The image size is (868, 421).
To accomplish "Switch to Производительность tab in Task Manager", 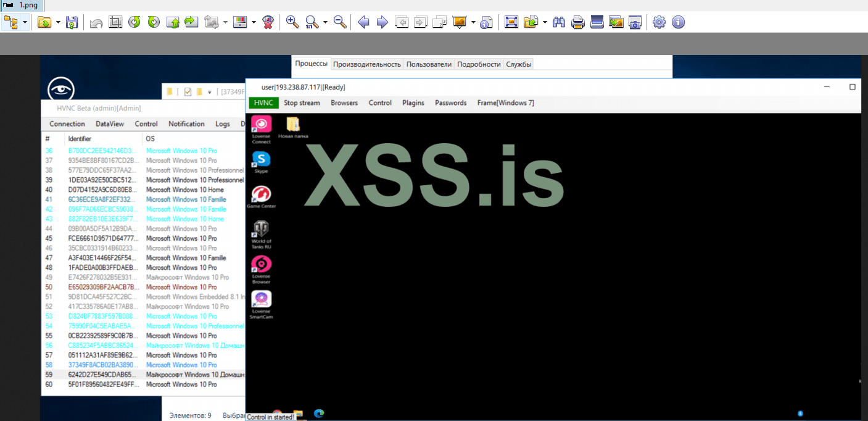I will click(367, 64).
